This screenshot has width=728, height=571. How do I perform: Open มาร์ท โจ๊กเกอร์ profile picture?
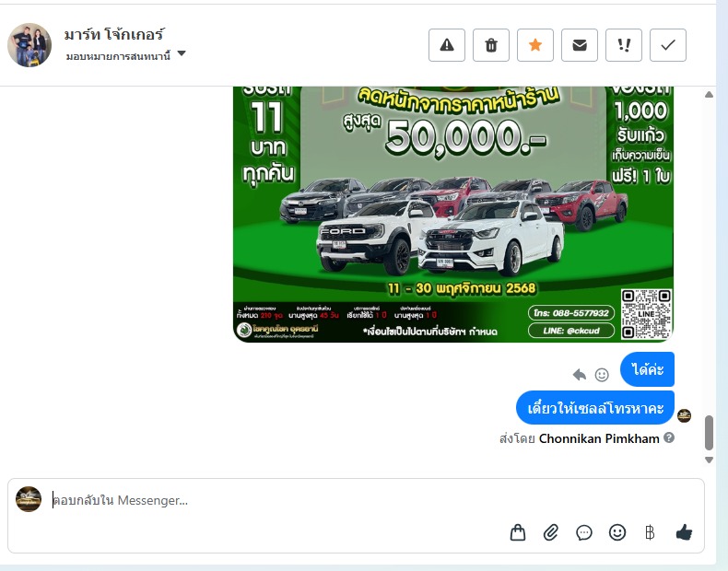pos(29,45)
